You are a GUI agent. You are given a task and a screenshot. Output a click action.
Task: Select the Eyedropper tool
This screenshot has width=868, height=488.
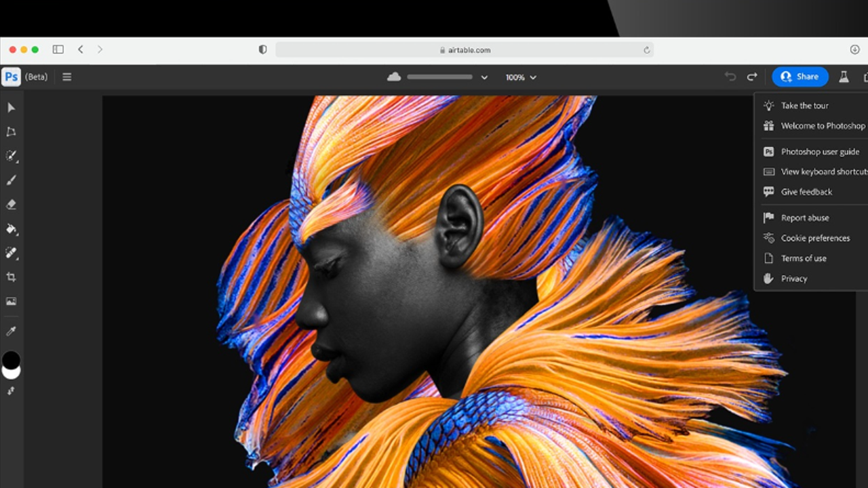(x=11, y=331)
